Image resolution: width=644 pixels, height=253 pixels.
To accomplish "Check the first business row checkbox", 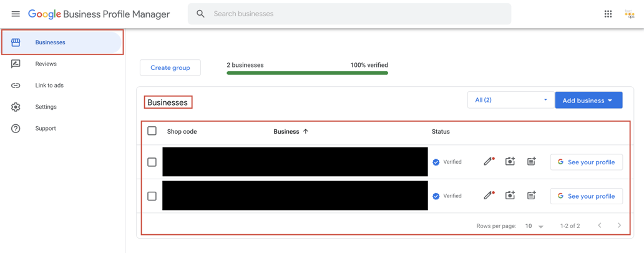I will coord(152,162).
